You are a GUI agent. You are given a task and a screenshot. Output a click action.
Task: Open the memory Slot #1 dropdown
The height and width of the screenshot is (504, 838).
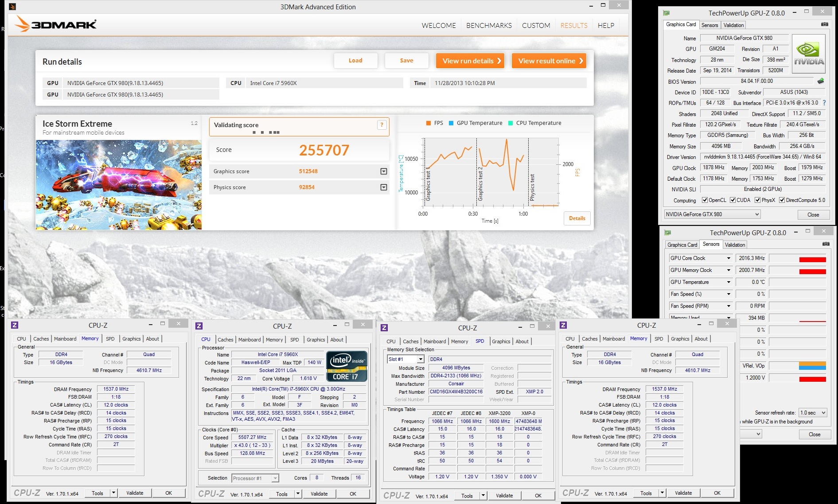coord(405,359)
